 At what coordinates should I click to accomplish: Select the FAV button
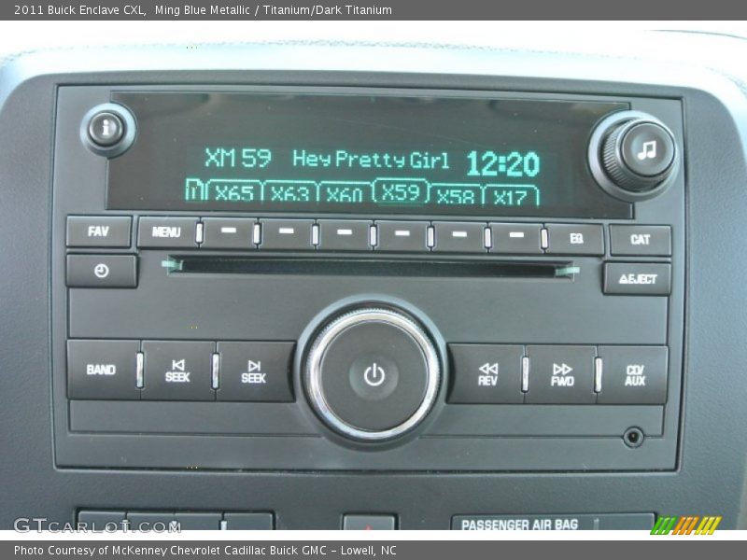point(99,231)
